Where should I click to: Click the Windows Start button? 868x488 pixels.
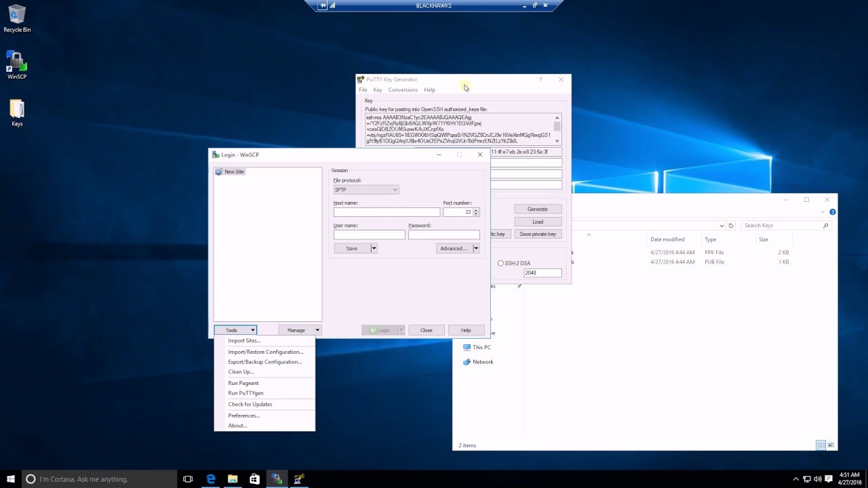[x=11, y=479]
